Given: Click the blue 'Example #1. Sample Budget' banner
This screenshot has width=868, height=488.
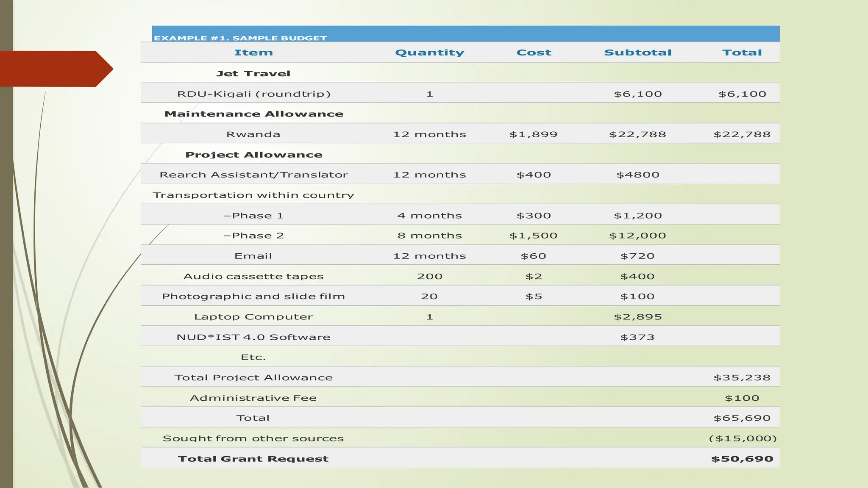Looking at the screenshot, I should click(465, 34).
